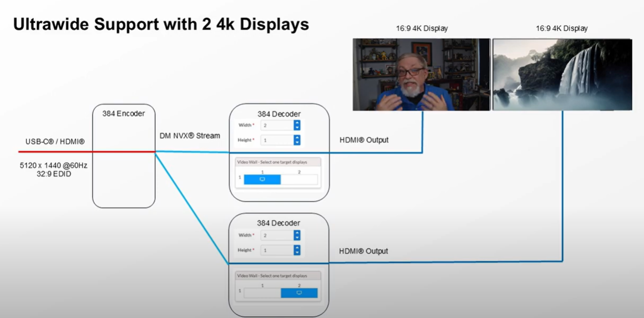Click the left 4K display showing the presenter

coord(421,74)
